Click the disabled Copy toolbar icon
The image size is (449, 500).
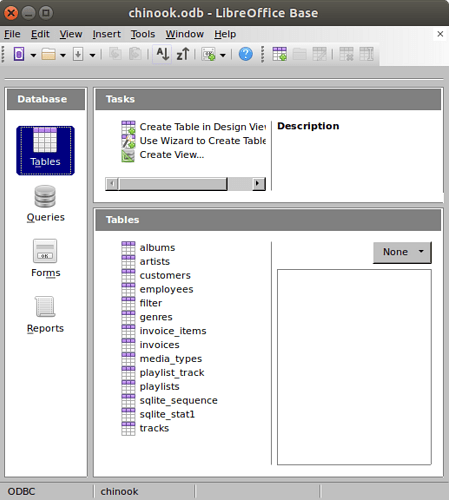coord(115,54)
